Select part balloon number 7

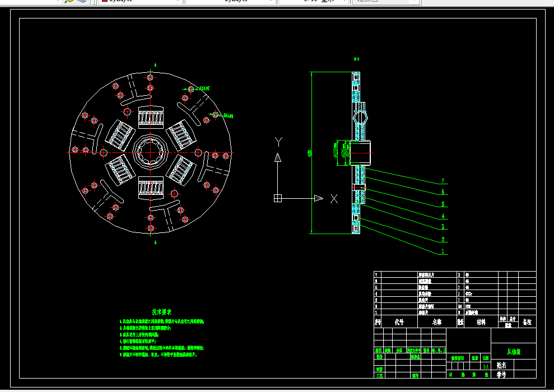click(443, 181)
